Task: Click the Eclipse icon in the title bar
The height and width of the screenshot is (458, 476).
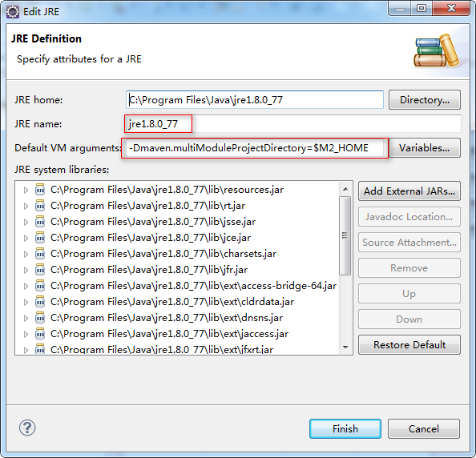Action: click(x=13, y=12)
